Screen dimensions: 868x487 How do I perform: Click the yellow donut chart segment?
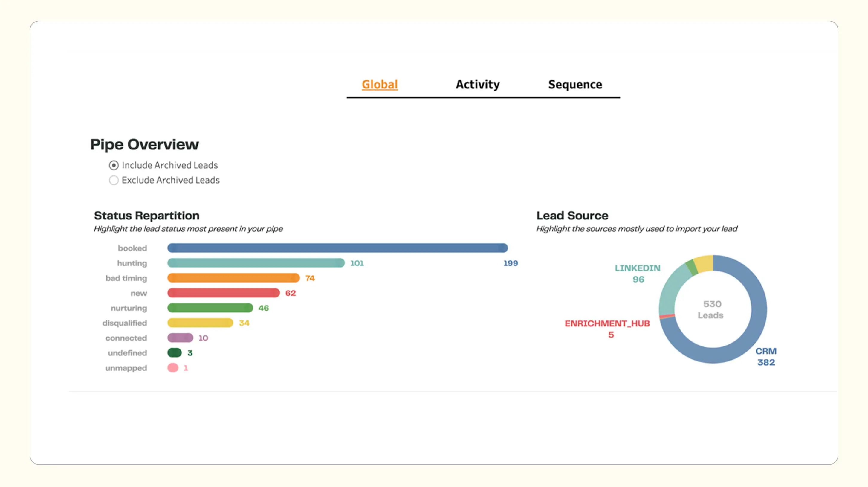point(704,264)
